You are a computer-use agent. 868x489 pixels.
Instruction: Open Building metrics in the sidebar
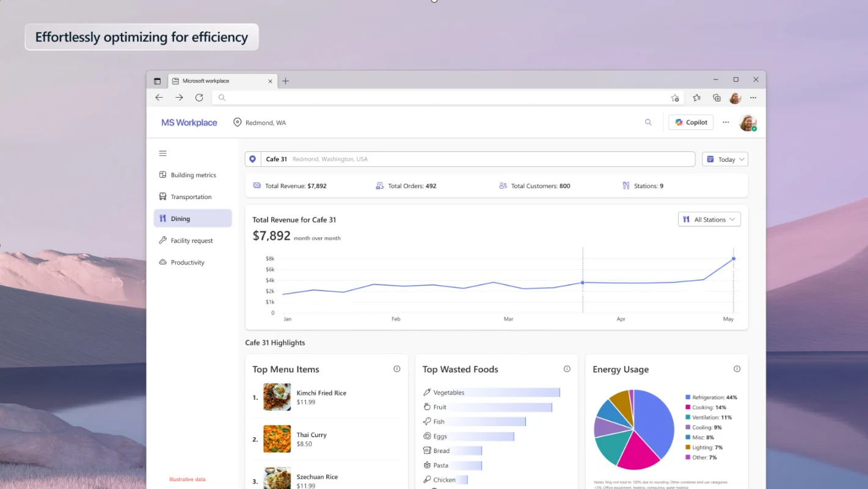point(192,175)
